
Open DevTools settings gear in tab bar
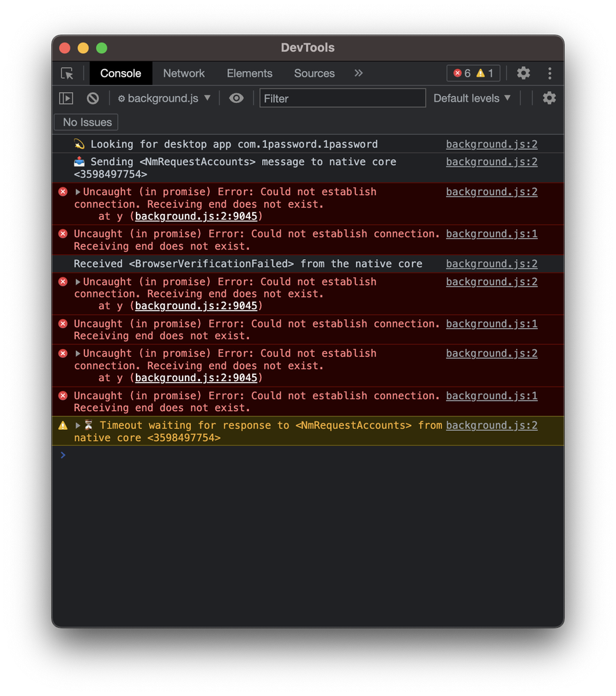[523, 73]
